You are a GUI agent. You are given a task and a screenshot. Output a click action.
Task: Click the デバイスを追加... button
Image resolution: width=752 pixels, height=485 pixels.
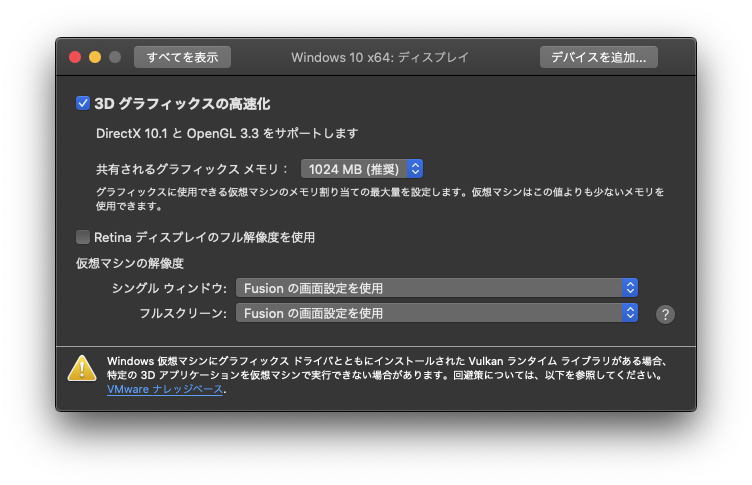(x=599, y=57)
